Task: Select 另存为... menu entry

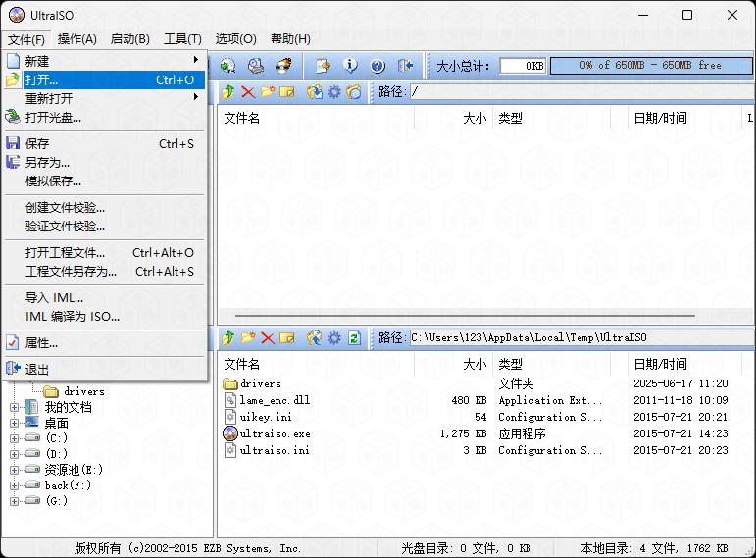Action: [x=47, y=162]
